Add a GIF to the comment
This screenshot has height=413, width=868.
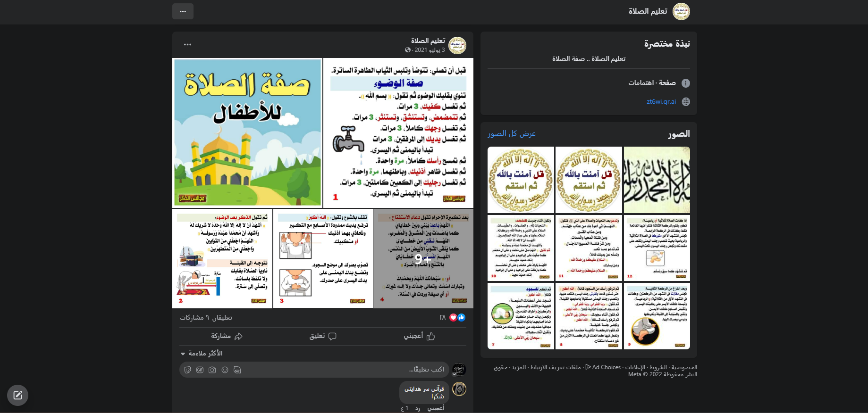(200, 370)
